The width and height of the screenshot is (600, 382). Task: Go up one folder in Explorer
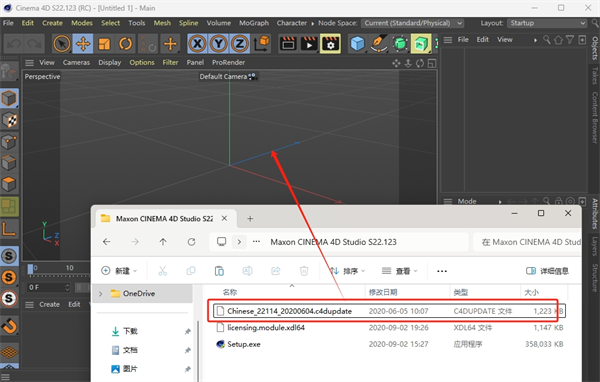pyautogui.click(x=163, y=242)
